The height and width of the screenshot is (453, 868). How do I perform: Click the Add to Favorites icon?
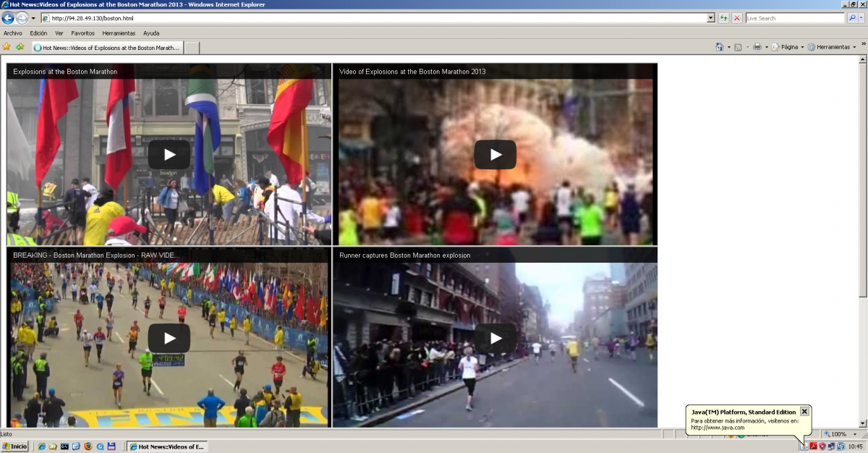tap(20, 47)
